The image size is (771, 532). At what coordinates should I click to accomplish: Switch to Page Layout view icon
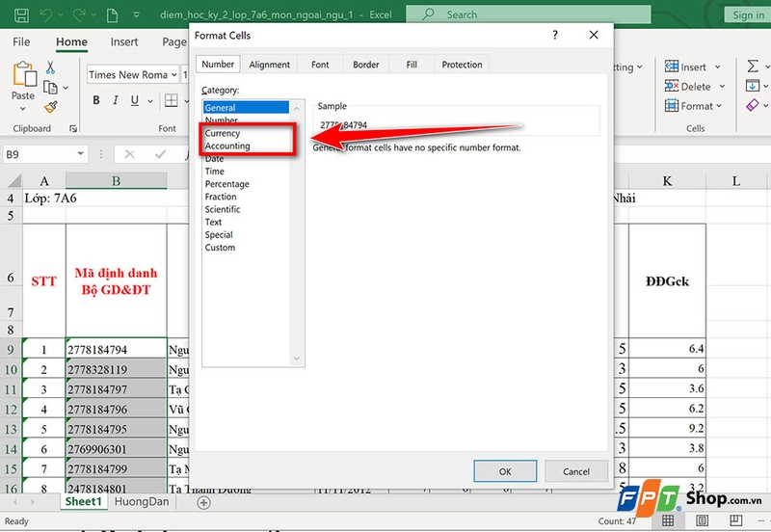tap(703, 520)
